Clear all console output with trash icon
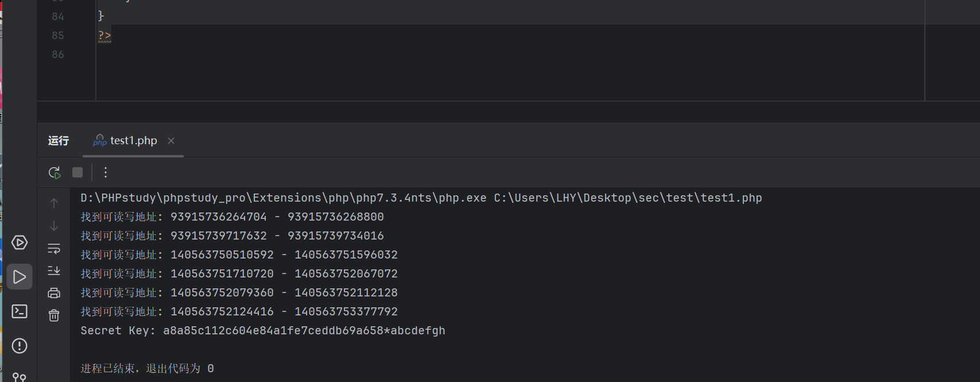This screenshot has height=382, width=980. 54,315
